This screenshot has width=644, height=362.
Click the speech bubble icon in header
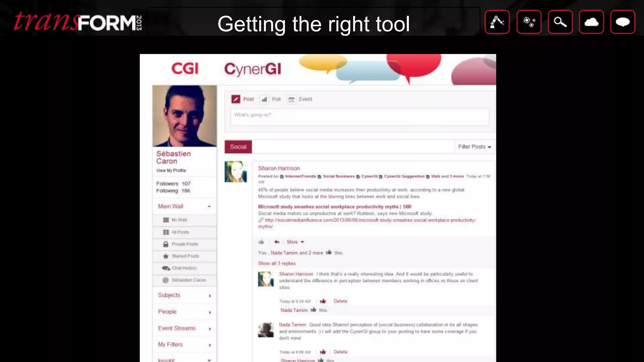[623, 22]
